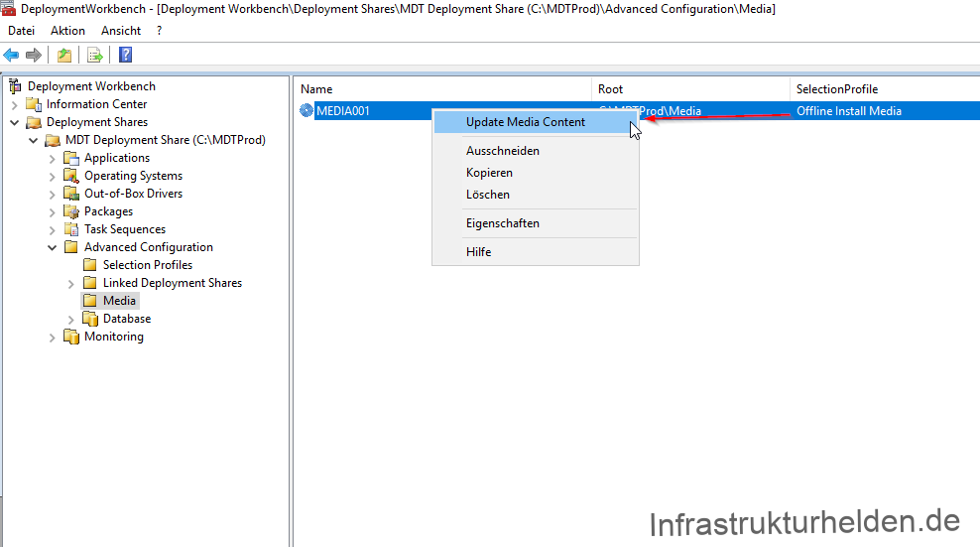Click the Packages node icon
This screenshot has width=980, height=547.
tap(71, 211)
